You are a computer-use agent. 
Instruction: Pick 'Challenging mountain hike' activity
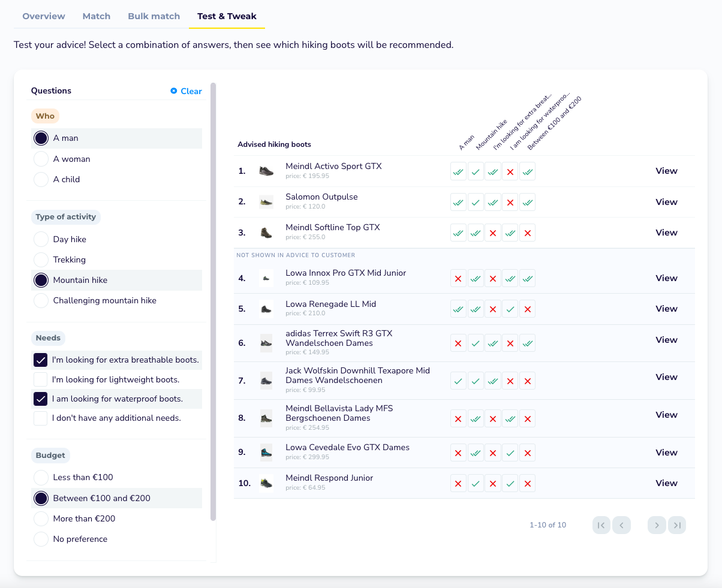click(116, 300)
